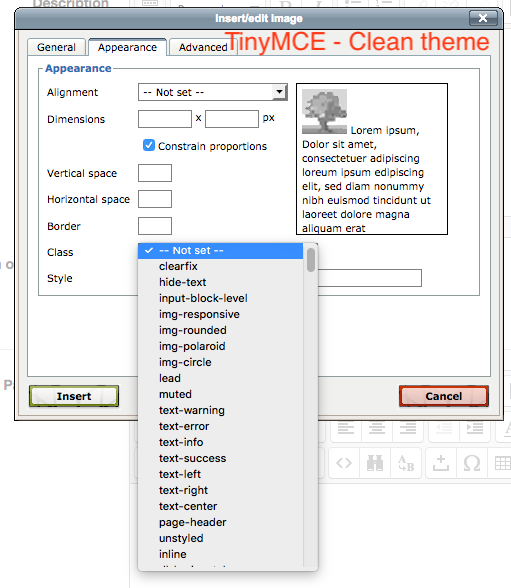Pick text-info from the class list
The height and width of the screenshot is (588, 511).
tap(220, 442)
